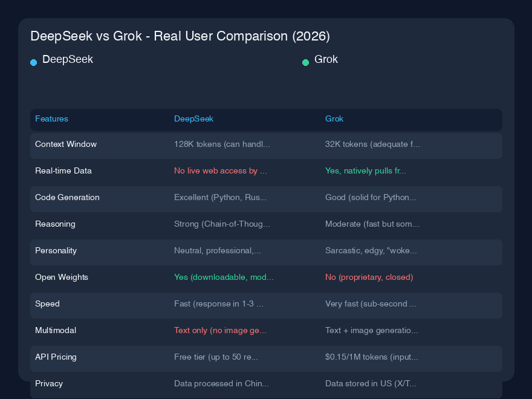Viewport: 532px width, 399px height.
Task: Click the 'Fast (response in 1-3 ...' cell
Action: coord(218,304)
